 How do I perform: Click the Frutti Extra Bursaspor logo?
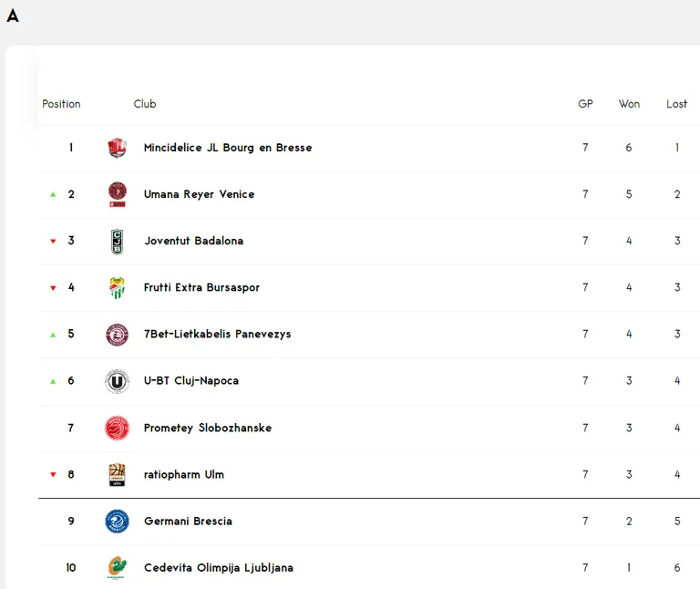coord(117,288)
